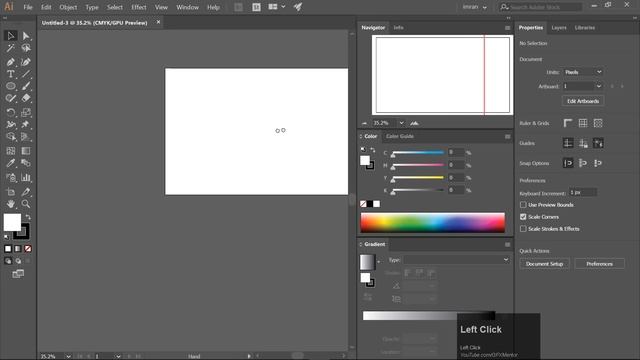Viewport: 640px width, 360px height.
Task: Choose the Ellipse tool
Action: [x=11, y=86]
